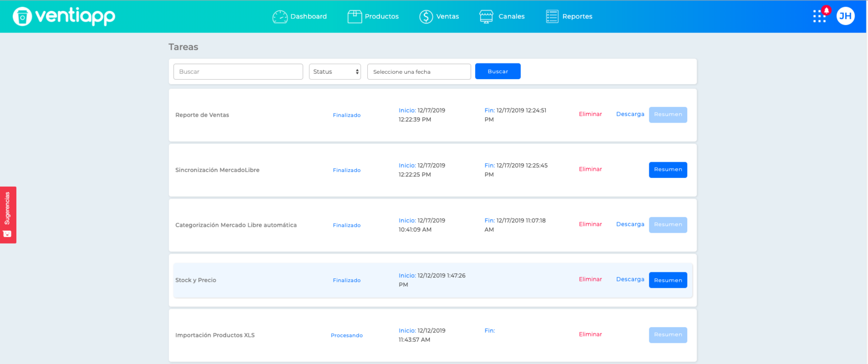
Task: Click the Procesando status label
Action: [x=347, y=335]
